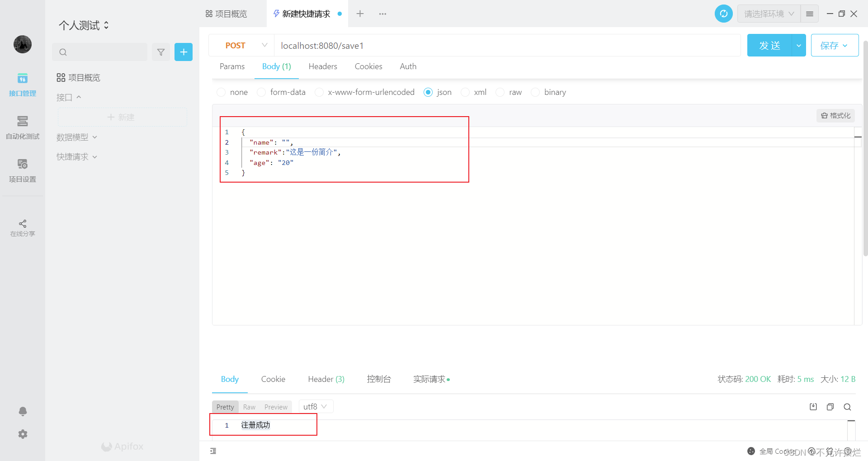
Task: Open the 项目设置 sidebar panel
Action: [23, 171]
